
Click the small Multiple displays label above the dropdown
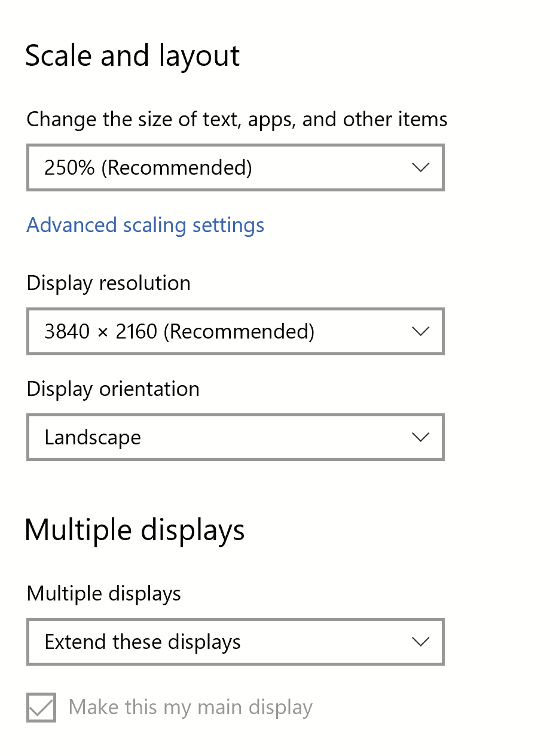click(104, 594)
